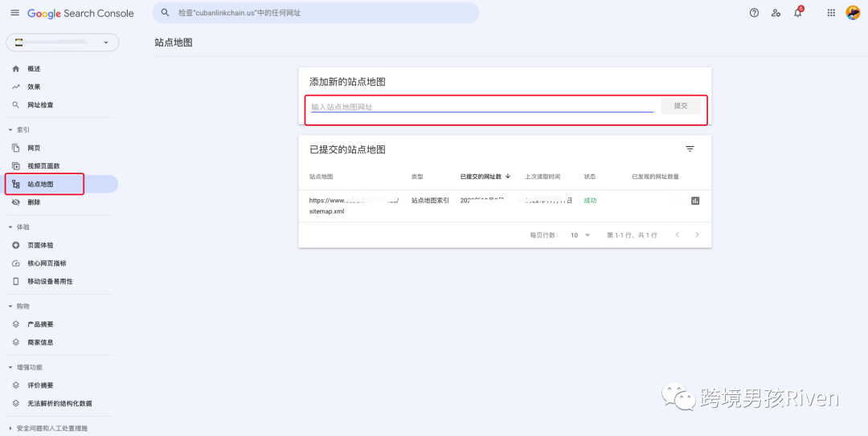Open the sitemap.xml row
The width and height of the screenshot is (868, 436).
[505, 206]
